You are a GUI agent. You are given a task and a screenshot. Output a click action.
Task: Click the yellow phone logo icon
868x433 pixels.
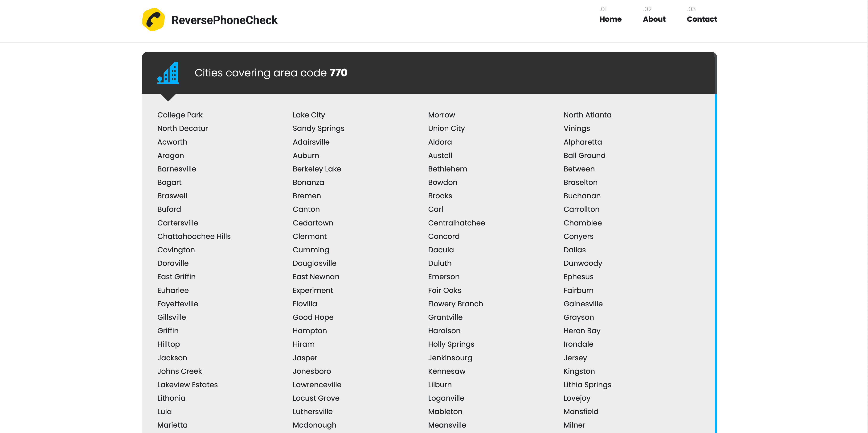point(153,20)
